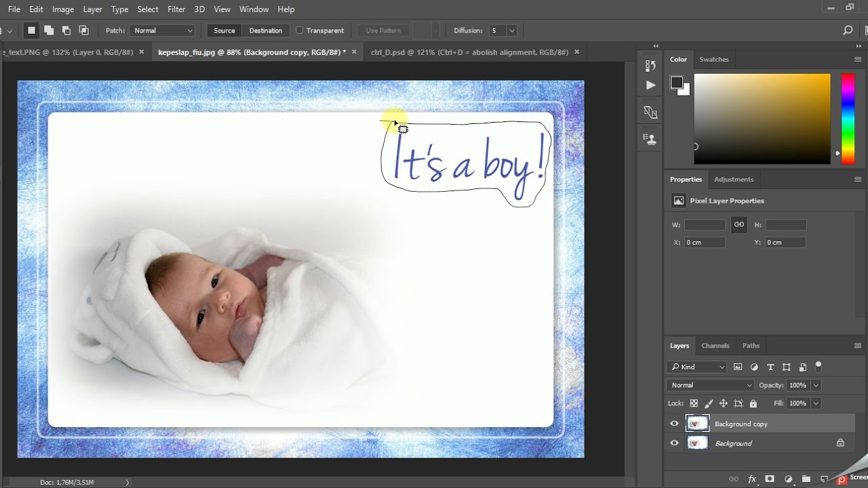
Task: Click the Y position input field
Action: point(785,242)
